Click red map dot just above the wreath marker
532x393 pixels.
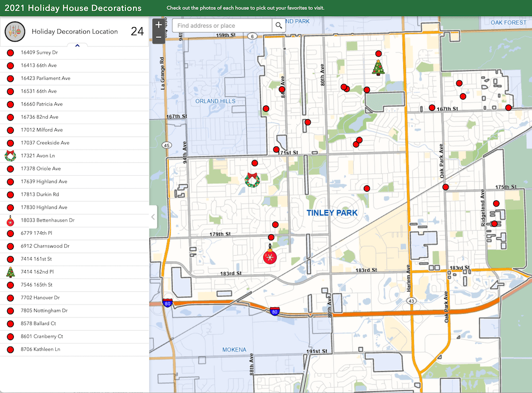[x=254, y=163]
